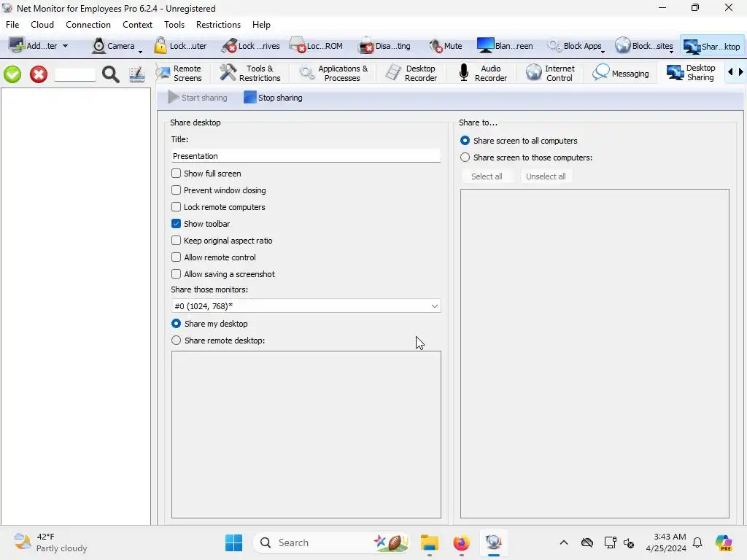This screenshot has width=747, height=560.
Task: Click the Block Apps toolbar icon
Action: [x=554, y=46]
